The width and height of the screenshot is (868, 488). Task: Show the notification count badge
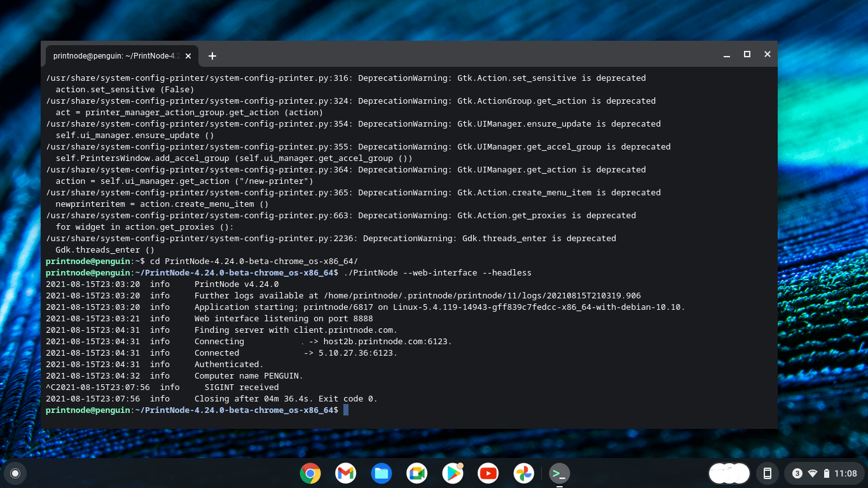coord(797,473)
